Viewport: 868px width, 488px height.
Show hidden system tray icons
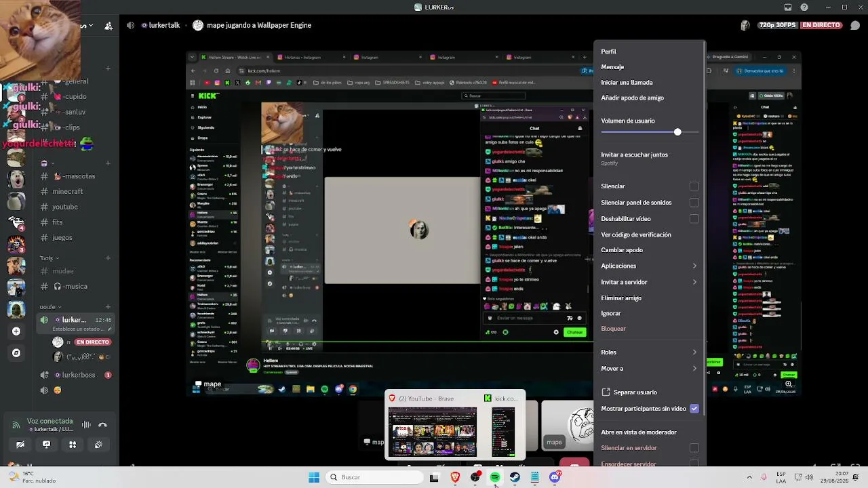coord(749,477)
